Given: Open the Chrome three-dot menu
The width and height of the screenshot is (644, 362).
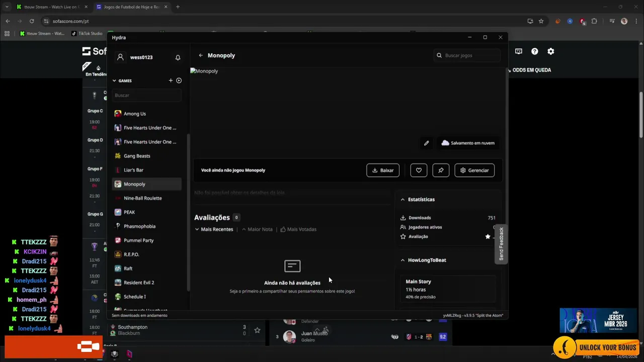Looking at the screenshot, I should (x=636, y=21).
